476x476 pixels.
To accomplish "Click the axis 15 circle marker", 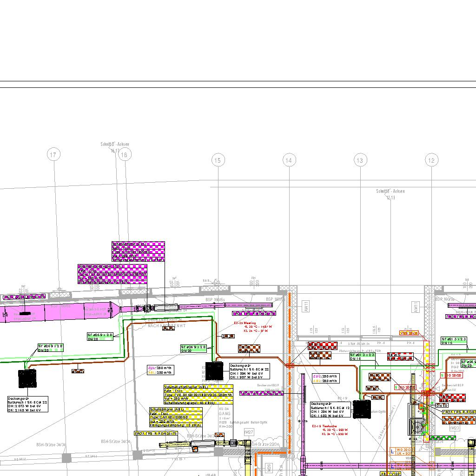I will click(x=218, y=160).
